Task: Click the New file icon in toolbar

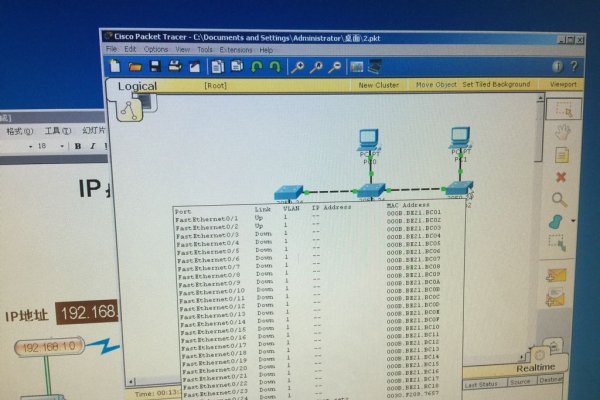Action: 116,66
